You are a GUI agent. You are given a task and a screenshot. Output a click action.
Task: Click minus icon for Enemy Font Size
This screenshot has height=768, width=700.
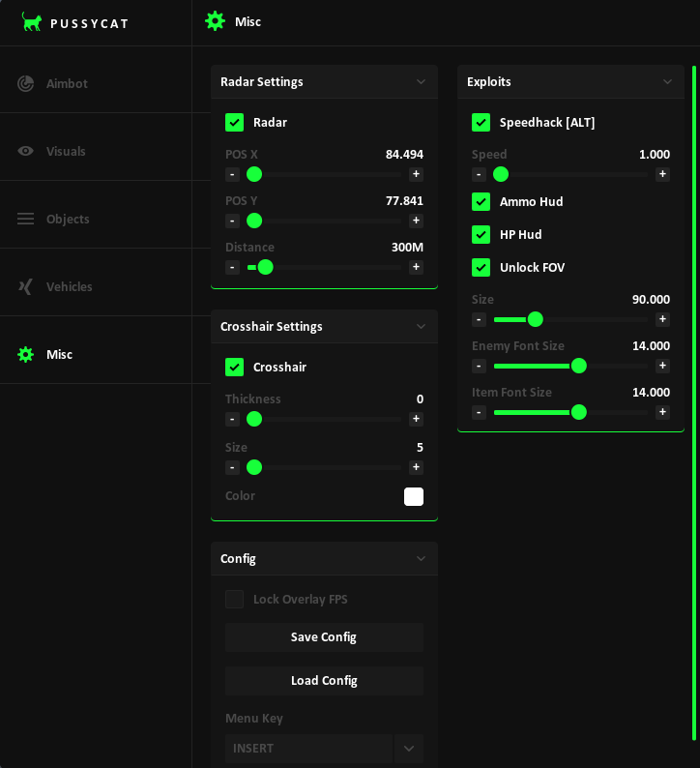479,366
